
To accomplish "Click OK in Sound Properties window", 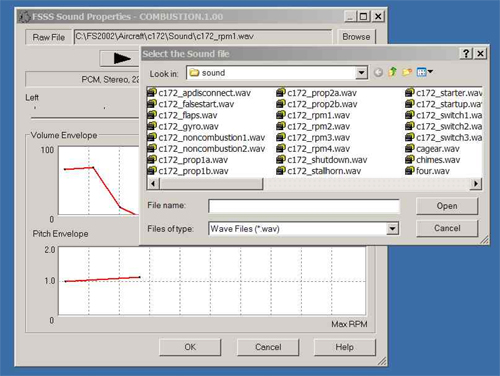I will [190, 347].
